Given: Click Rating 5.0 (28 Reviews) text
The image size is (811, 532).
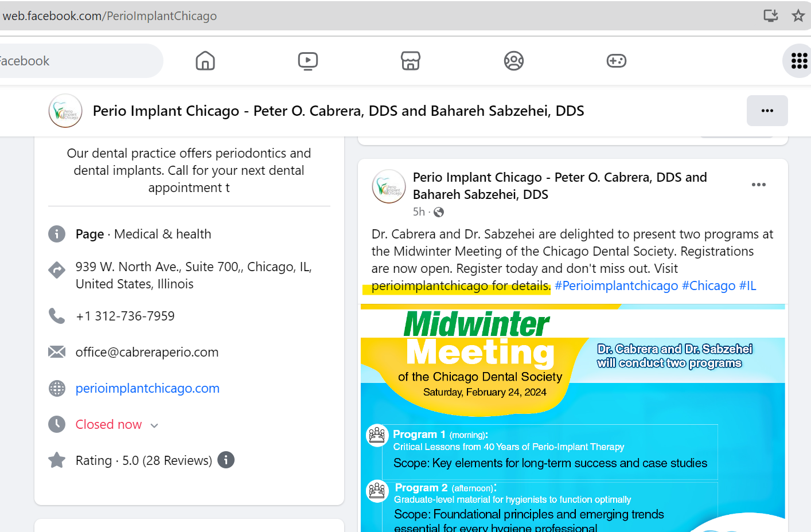Looking at the screenshot, I should pyautogui.click(x=144, y=460).
